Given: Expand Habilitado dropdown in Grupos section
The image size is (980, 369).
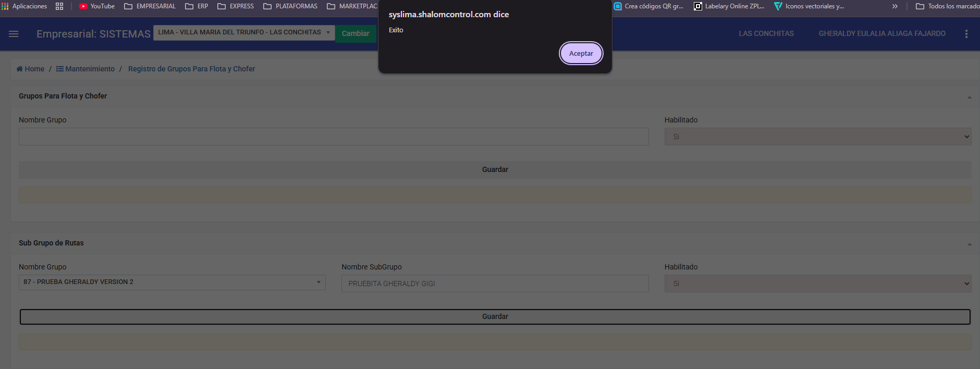Looking at the screenshot, I should click(x=817, y=137).
